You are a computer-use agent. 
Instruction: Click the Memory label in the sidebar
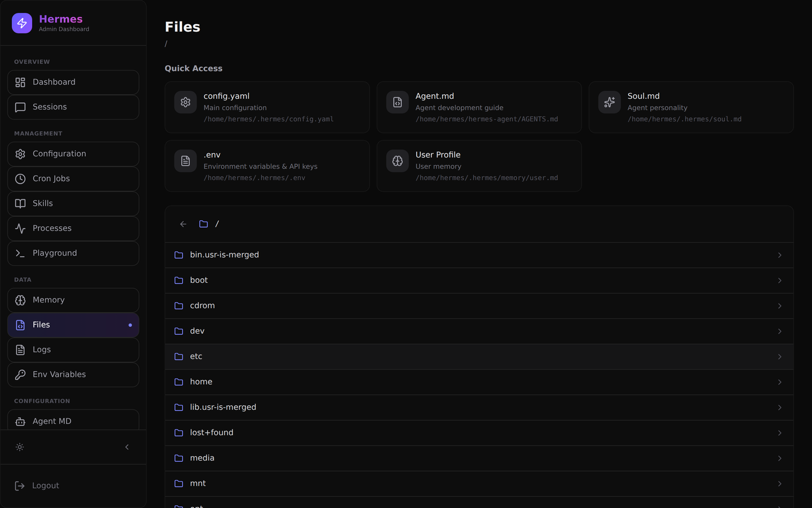click(x=48, y=300)
